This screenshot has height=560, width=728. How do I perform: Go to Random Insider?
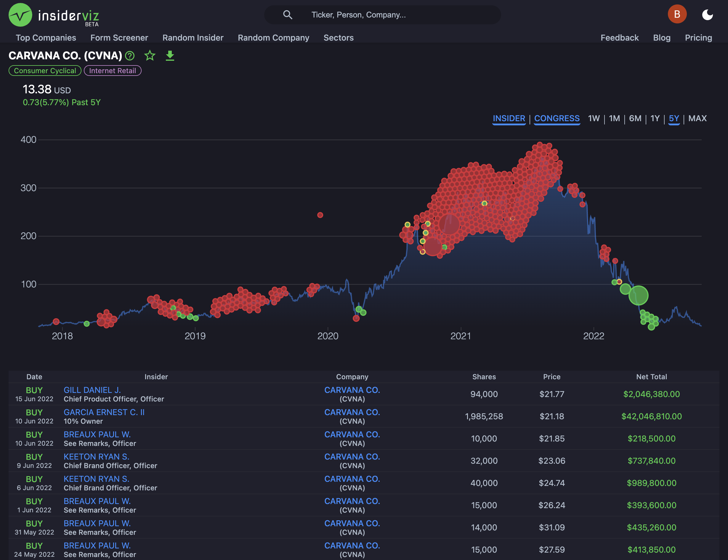click(193, 38)
